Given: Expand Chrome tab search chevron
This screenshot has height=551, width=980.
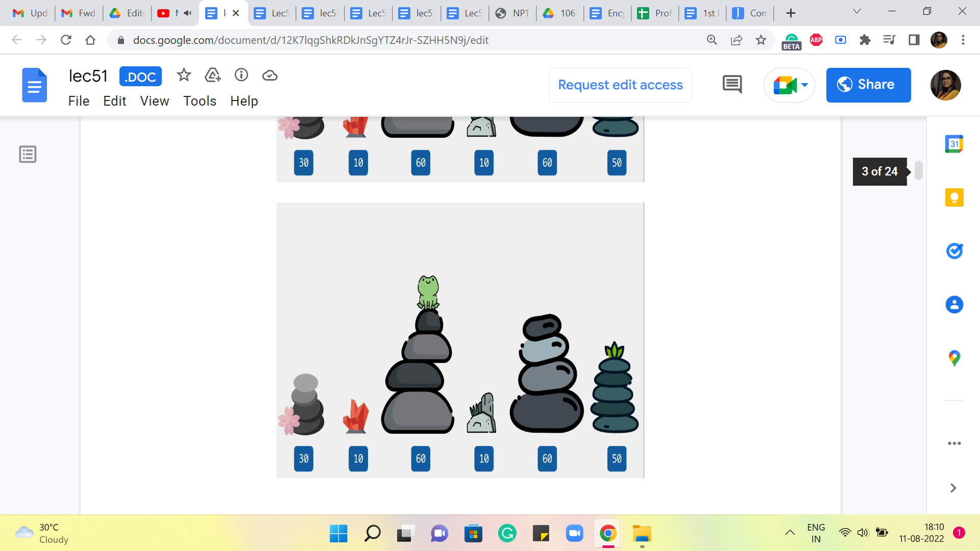Looking at the screenshot, I should point(857,12).
